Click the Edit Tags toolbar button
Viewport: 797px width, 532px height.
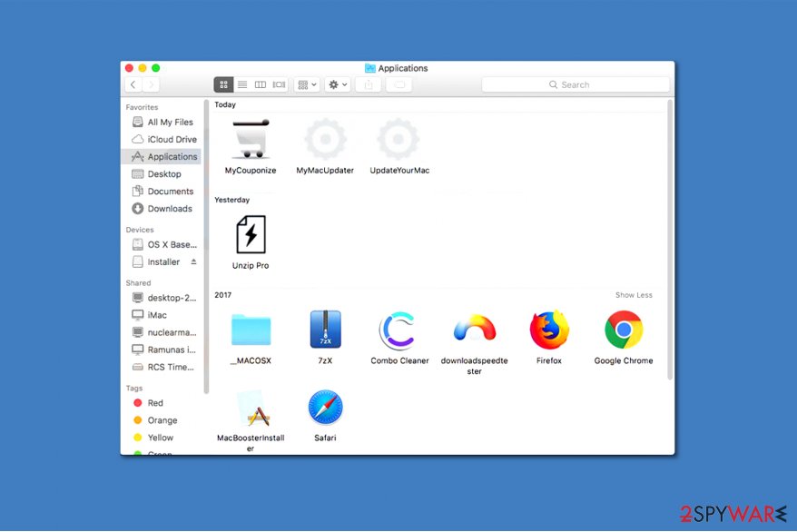[399, 84]
